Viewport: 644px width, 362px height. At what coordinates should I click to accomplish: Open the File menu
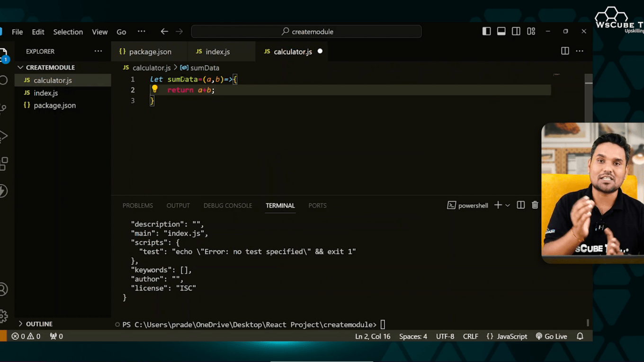tap(18, 32)
